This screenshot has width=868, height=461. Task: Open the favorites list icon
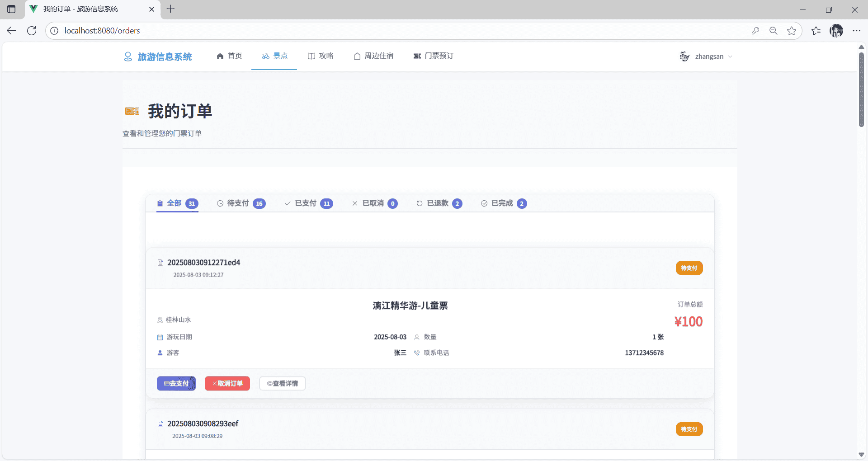(x=816, y=31)
